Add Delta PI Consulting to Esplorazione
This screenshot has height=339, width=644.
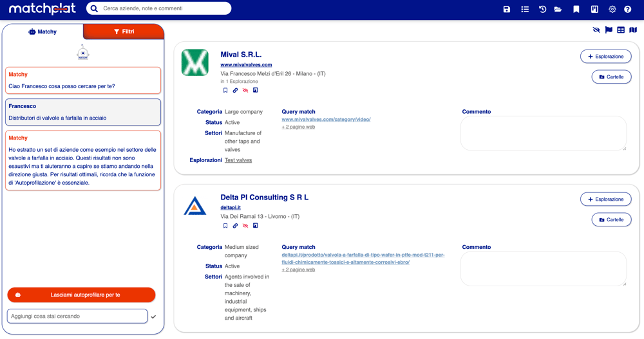click(606, 199)
